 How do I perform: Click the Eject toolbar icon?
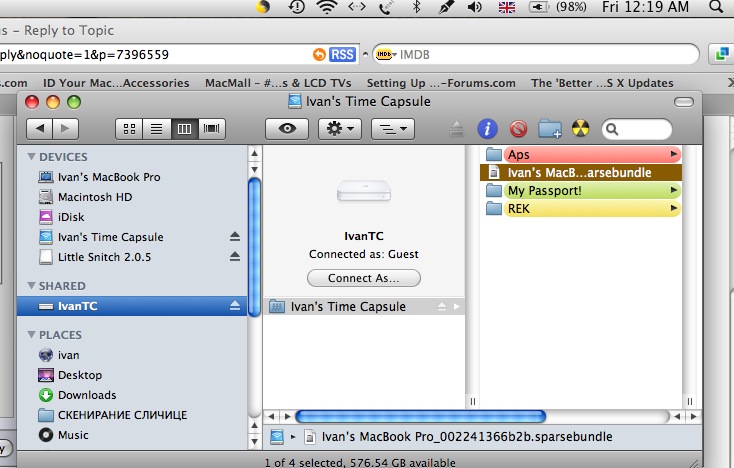[456, 129]
